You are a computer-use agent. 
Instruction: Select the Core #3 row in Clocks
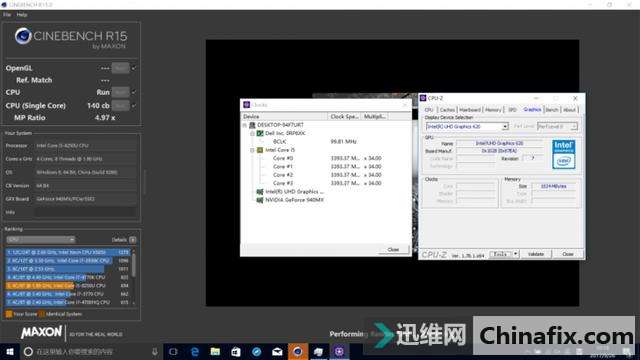click(327, 183)
